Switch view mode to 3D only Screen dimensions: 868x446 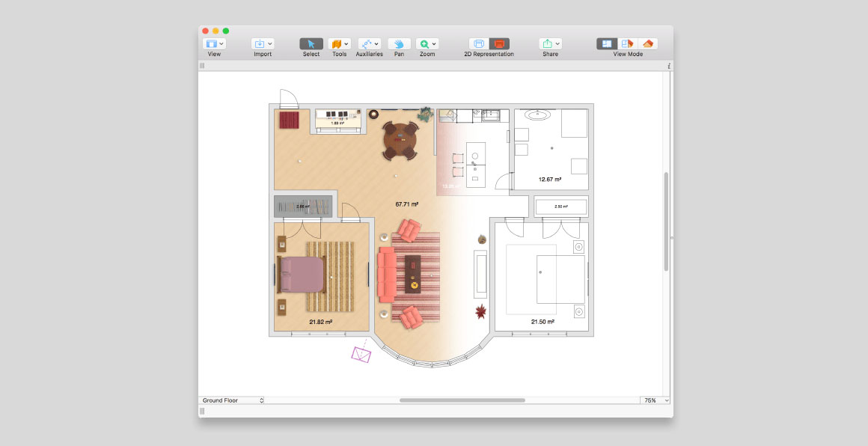[648, 43]
